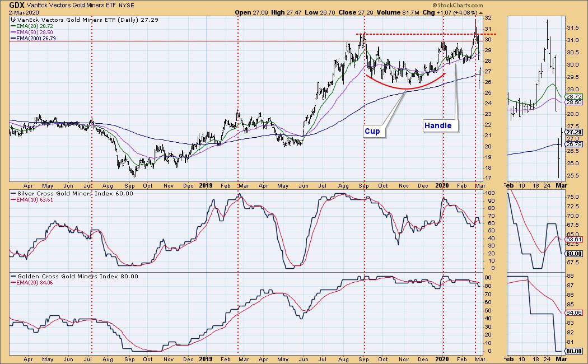Viewport: 588px width, 364px height.
Task: Click the 75.0 mark on zoom Silver Cross axis
Action: [572, 197]
